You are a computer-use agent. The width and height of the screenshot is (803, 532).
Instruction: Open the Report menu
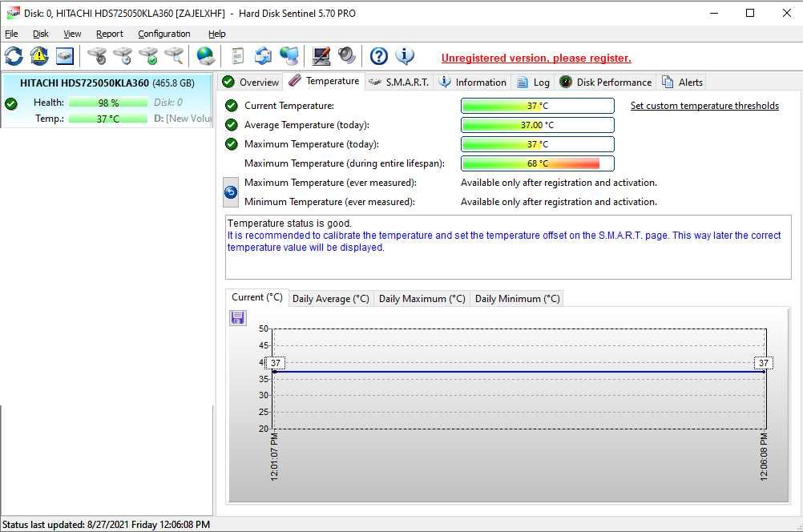[x=110, y=34]
